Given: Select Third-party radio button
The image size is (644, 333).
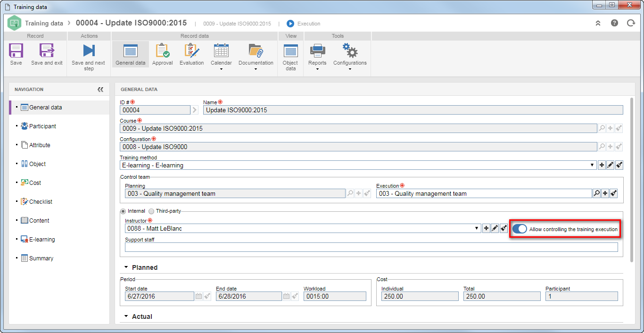Looking at the screenshot, I should 151,211.
